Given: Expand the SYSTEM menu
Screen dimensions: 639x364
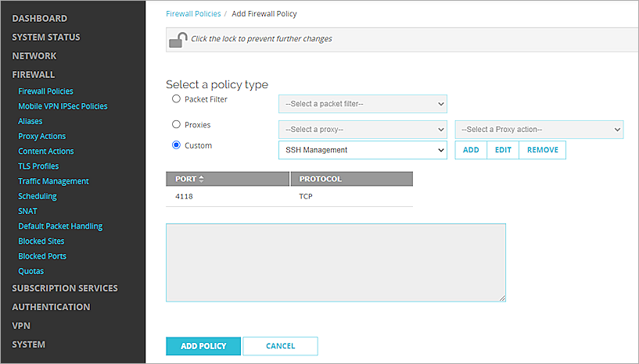Looking at the screenshot, I should (x=28, y=344).
